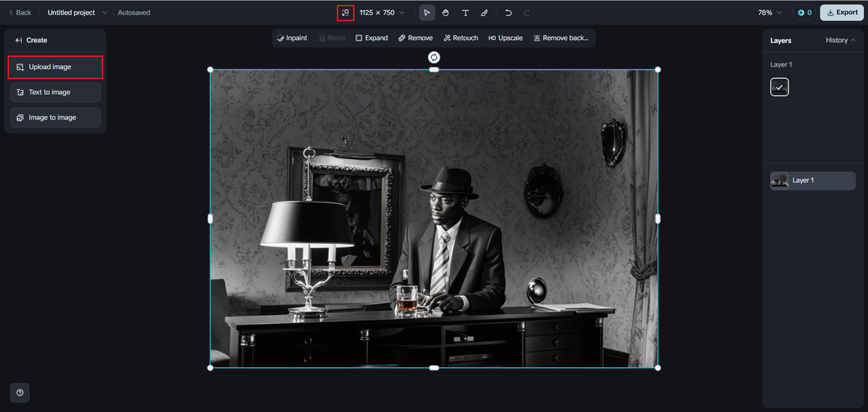The image size is (868, 412).
Task: Click the Back button
Action: [x=20, y=13]
